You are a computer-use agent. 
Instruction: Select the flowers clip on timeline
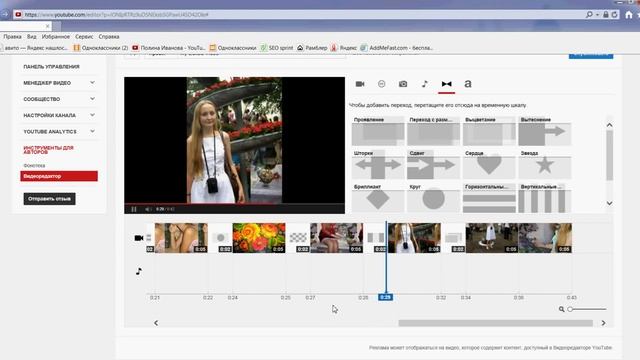click(259, 238)
